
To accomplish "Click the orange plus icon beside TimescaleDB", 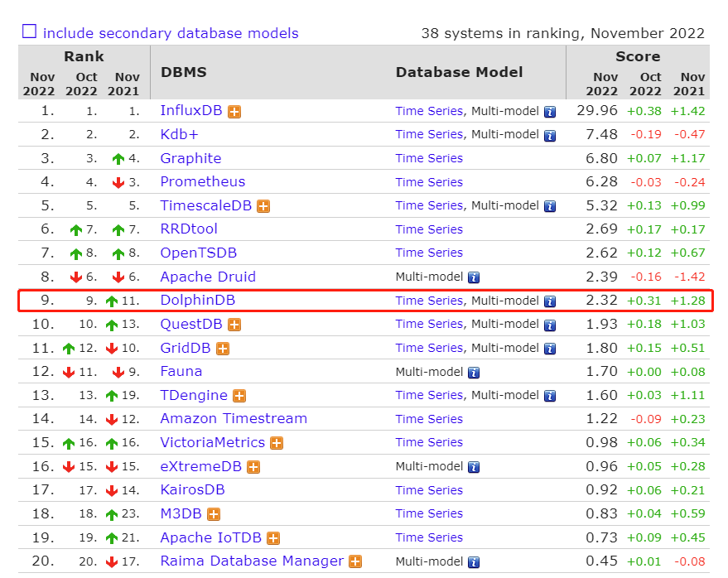I will 263,206.
